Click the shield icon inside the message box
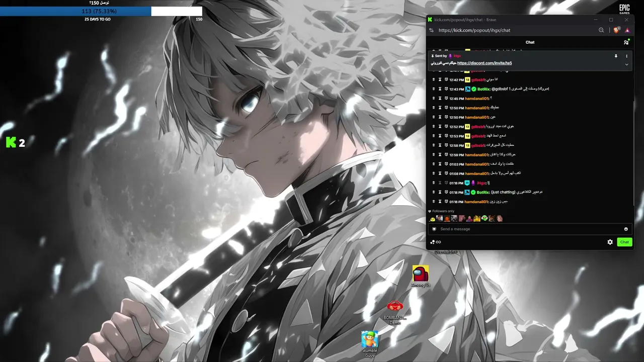Viewport: 644px width, 362px height. (x=434, y=229)
